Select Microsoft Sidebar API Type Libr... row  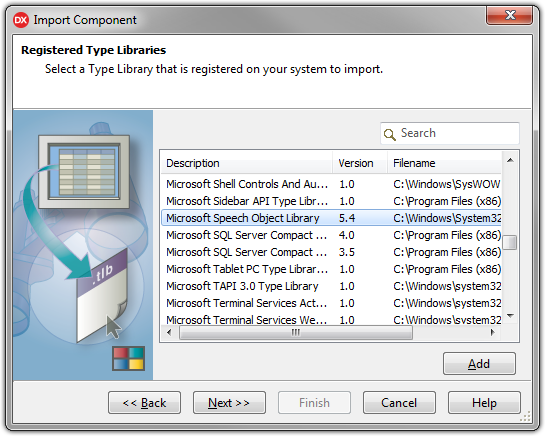tap(331, 201)
